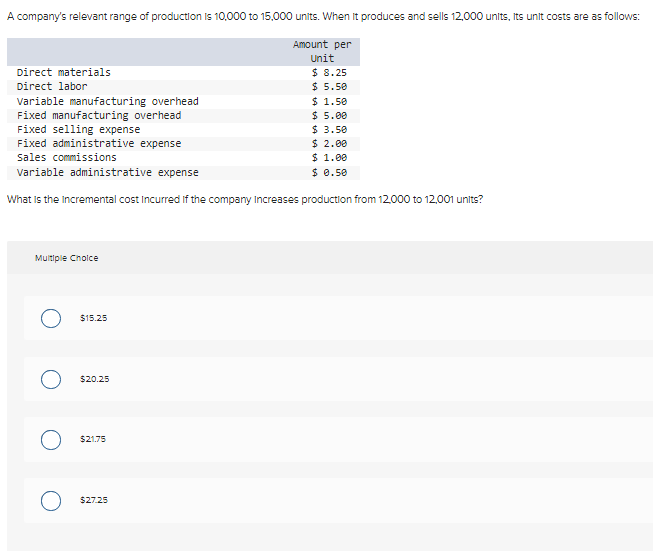Click the '$ 1.50' amount cell
653x551 pixels.
329,101
